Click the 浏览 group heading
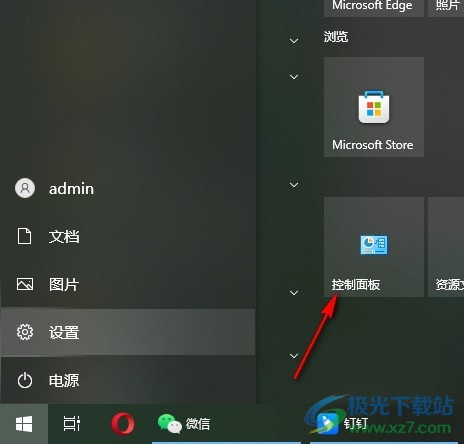 [x=336, y=37]
